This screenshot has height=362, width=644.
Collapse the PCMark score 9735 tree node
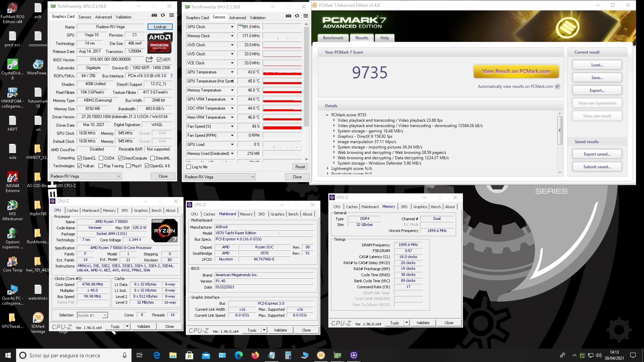(x=327, y=115)
